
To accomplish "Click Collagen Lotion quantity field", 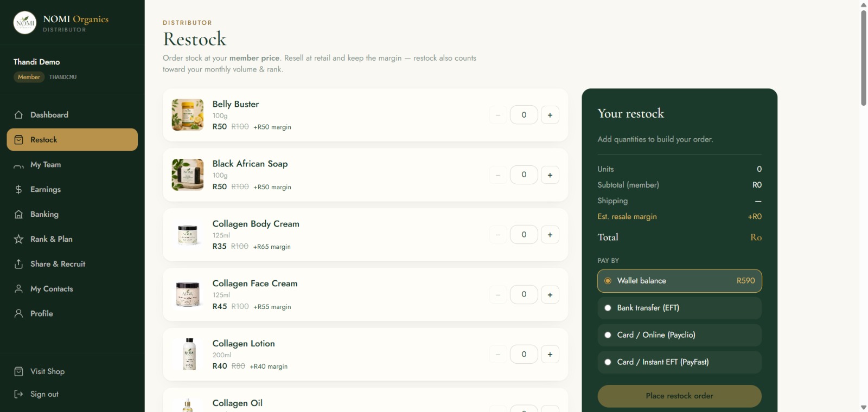I will (x=524, y=355).
